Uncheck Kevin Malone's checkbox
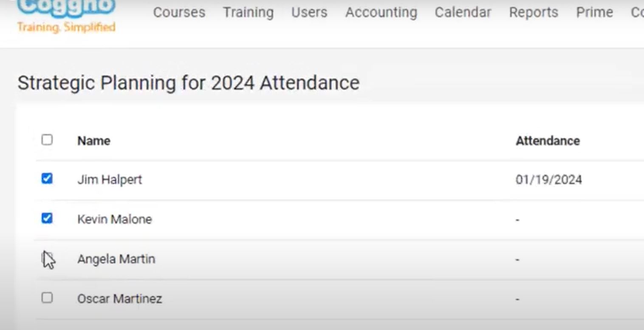Viewport: 644px width, 330px height. click(x=47, y=218)
